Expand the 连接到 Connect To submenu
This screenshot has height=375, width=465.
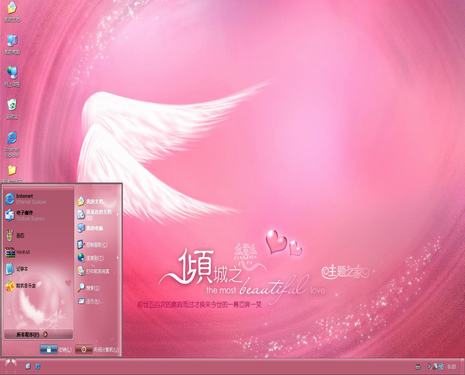[x=98, y=258]
